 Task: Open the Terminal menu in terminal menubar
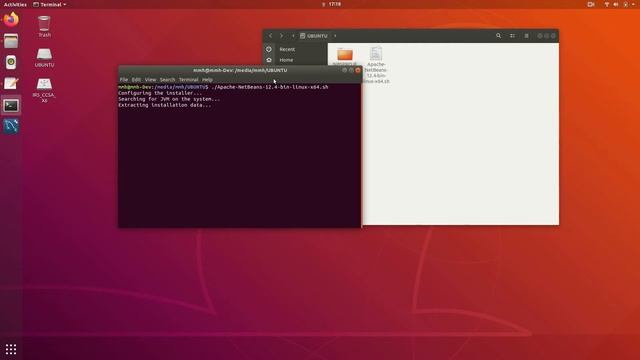tap(189, 80)
